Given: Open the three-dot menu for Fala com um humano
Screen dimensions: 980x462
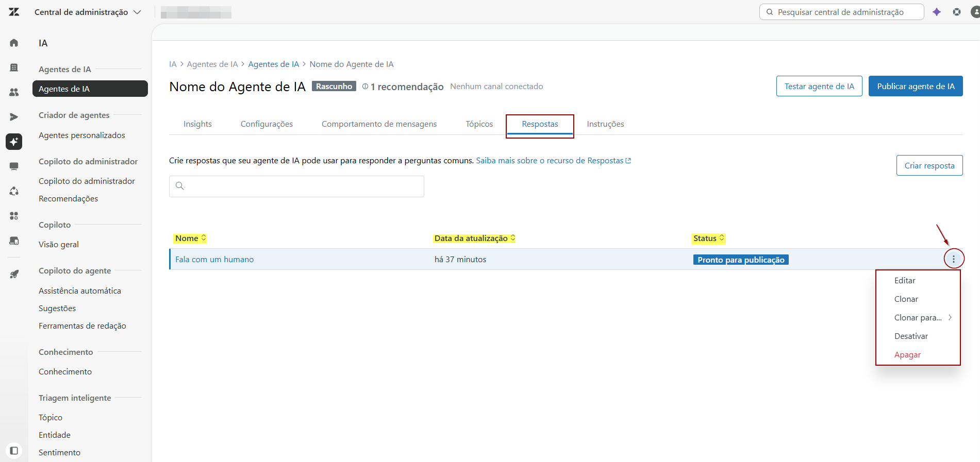Looking at the screenshot, I should [x=954, y=259].
